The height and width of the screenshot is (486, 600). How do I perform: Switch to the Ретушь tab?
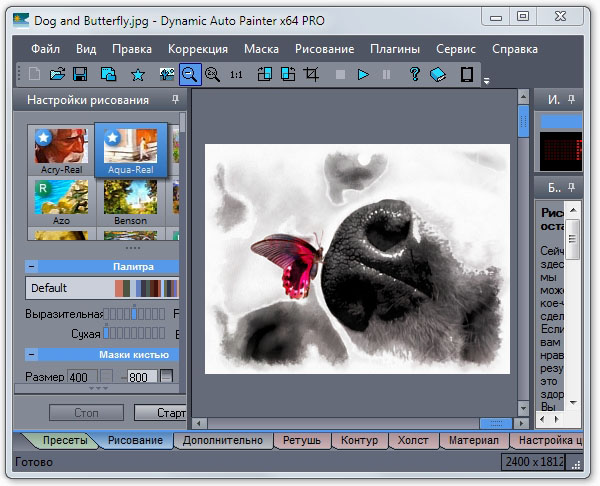click(302, 440)
